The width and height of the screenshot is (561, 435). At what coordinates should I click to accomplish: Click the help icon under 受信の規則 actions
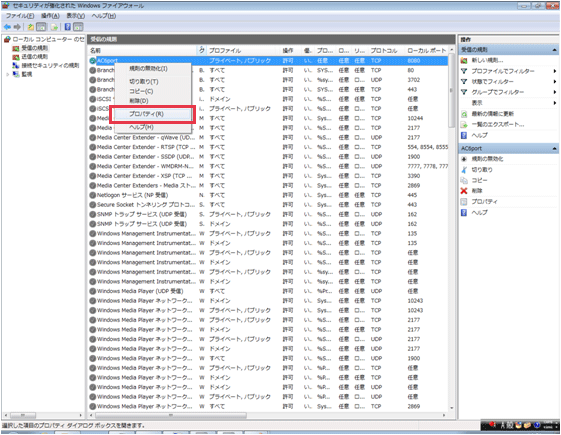[464, 135]
